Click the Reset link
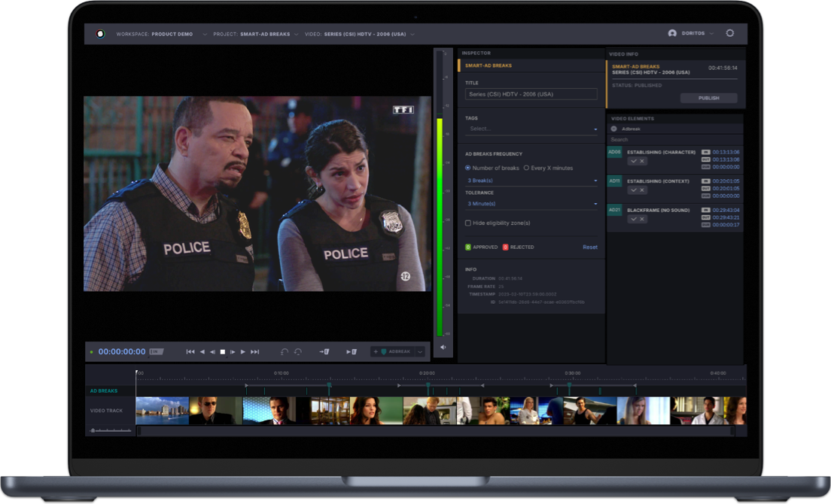831x504 pixels. (x=590, y=247)
